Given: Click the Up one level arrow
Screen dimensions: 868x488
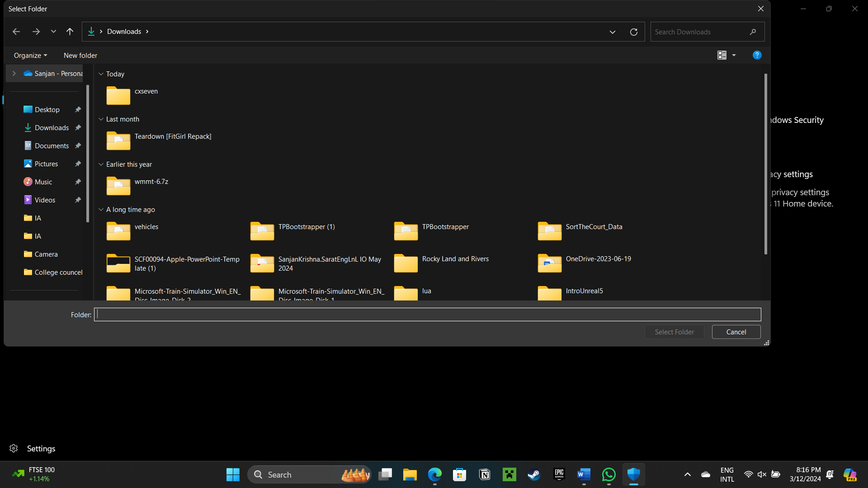Looking at the screenshot, I should click(70, 32).
